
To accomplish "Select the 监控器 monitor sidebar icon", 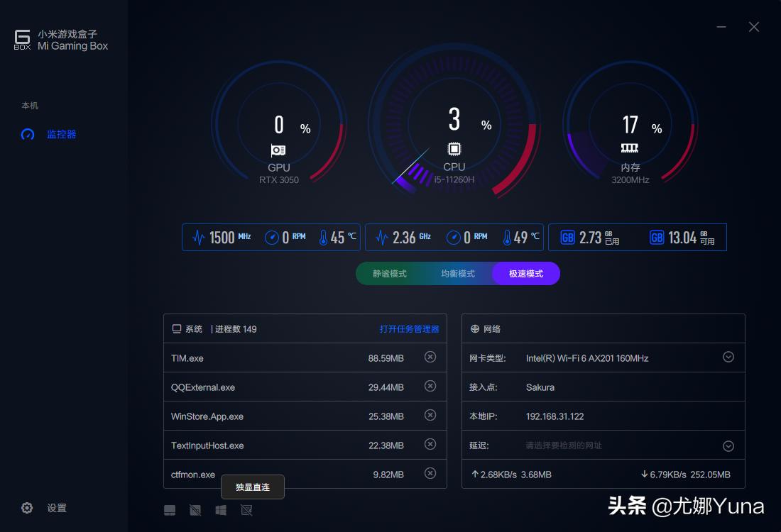I will tap(27, 134).
